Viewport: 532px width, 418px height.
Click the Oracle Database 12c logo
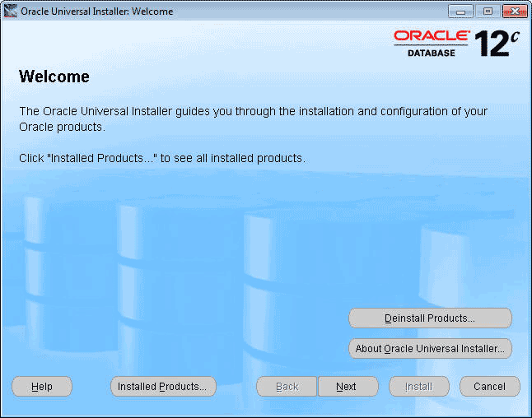457,44
